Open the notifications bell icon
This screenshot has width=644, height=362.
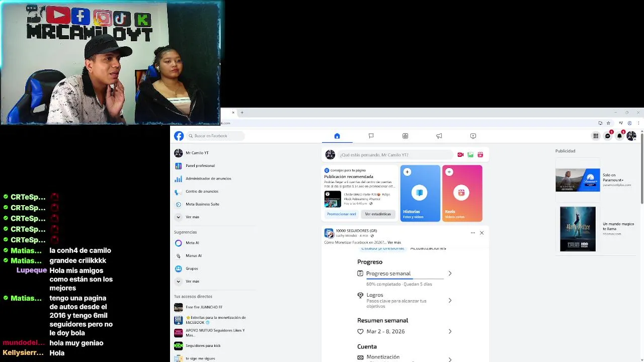click(x=619, y=136)
